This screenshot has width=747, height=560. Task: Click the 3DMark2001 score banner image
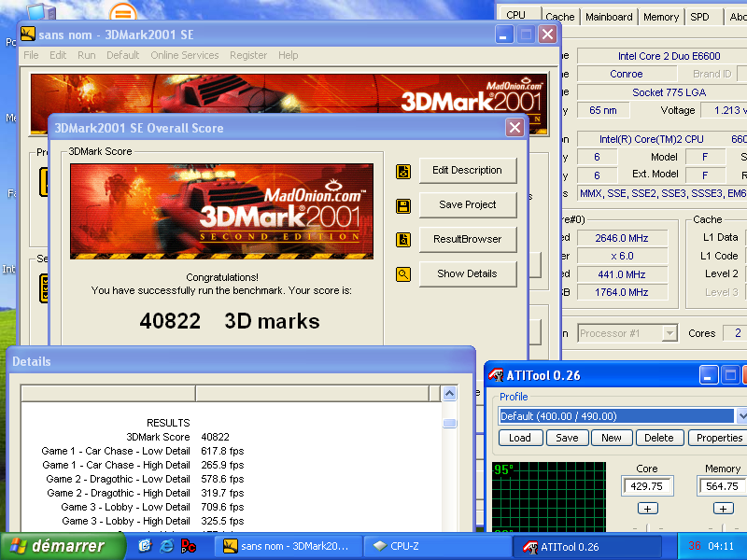click(x=221, y=212)
